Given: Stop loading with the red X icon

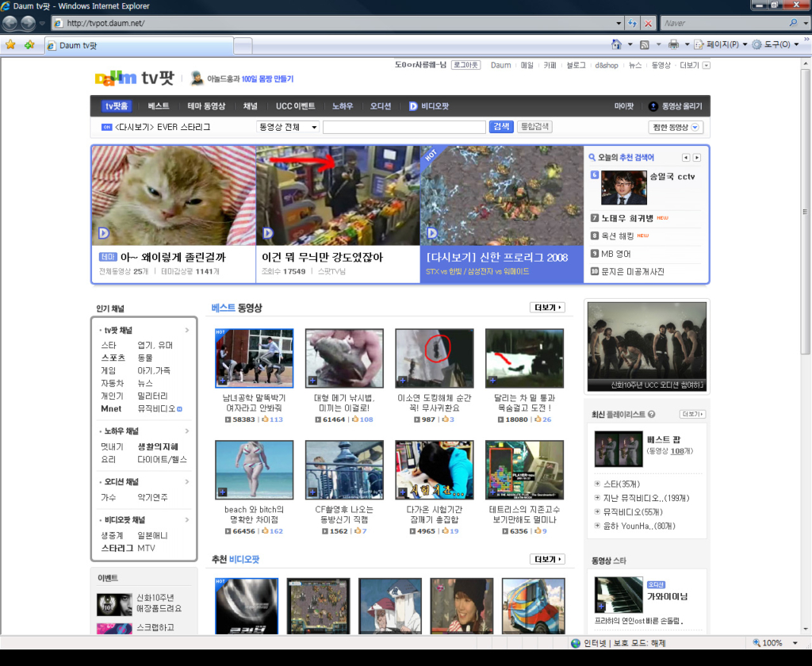Looking at the screenshot, I should 648,23.
